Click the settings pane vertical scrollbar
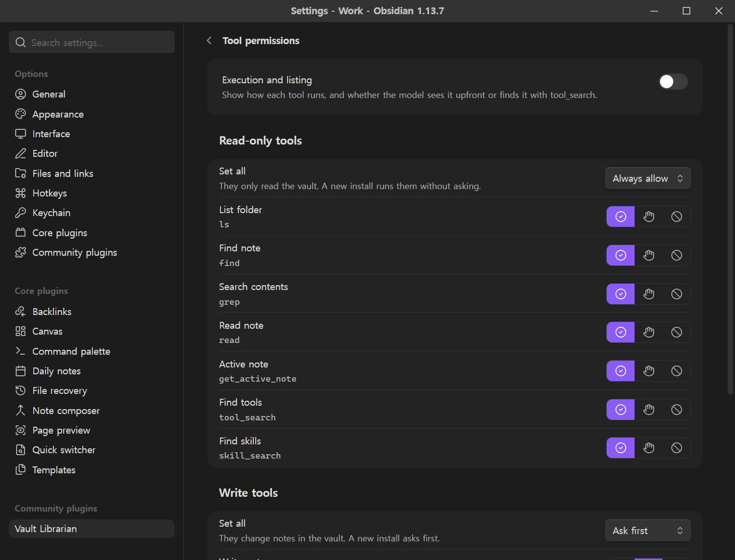 (x=730, y=210)
